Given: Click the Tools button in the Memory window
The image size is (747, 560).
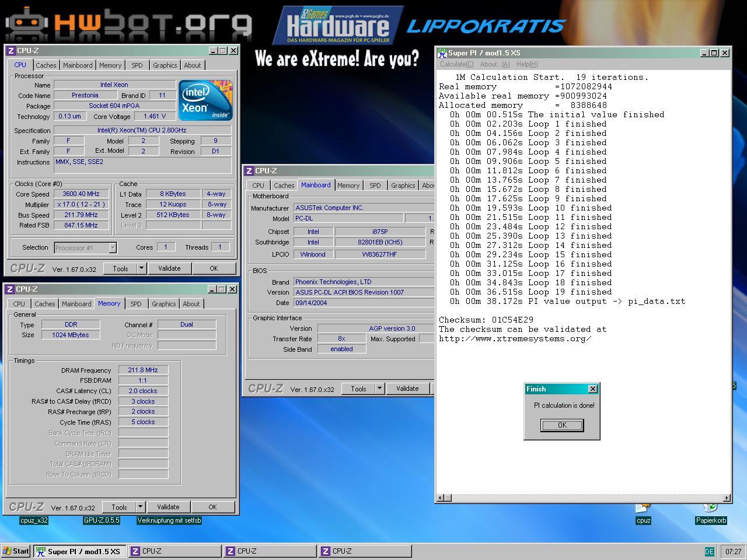Looking at the screenshot, I should [120, 507].
